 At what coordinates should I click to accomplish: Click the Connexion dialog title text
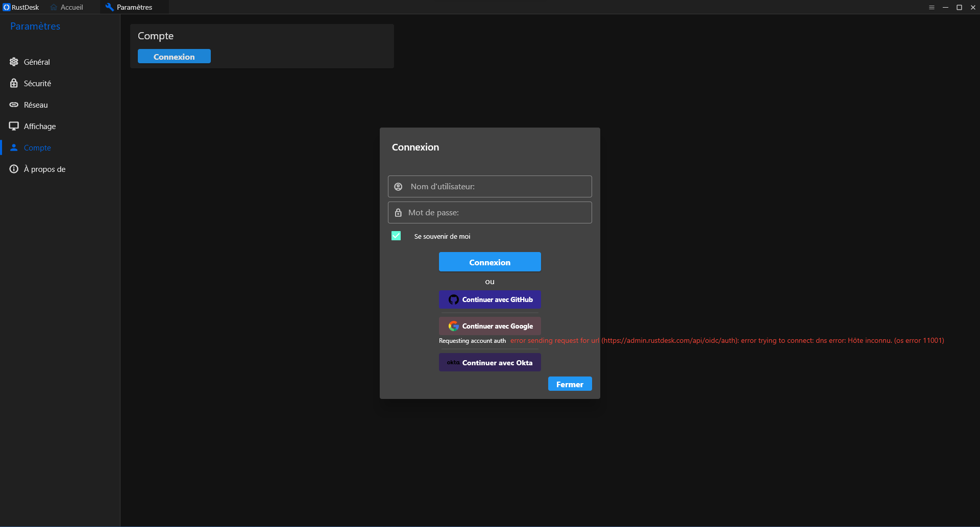click(415, 147)
